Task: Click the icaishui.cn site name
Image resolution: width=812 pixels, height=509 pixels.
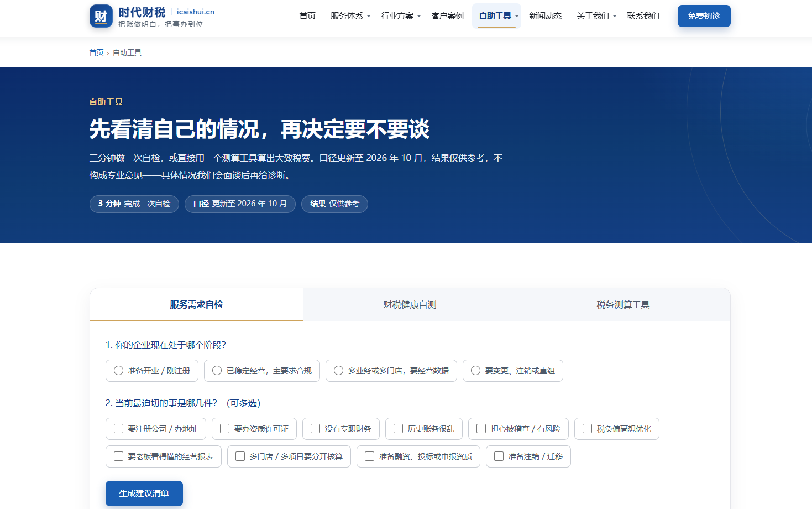Action: (196, 12)
